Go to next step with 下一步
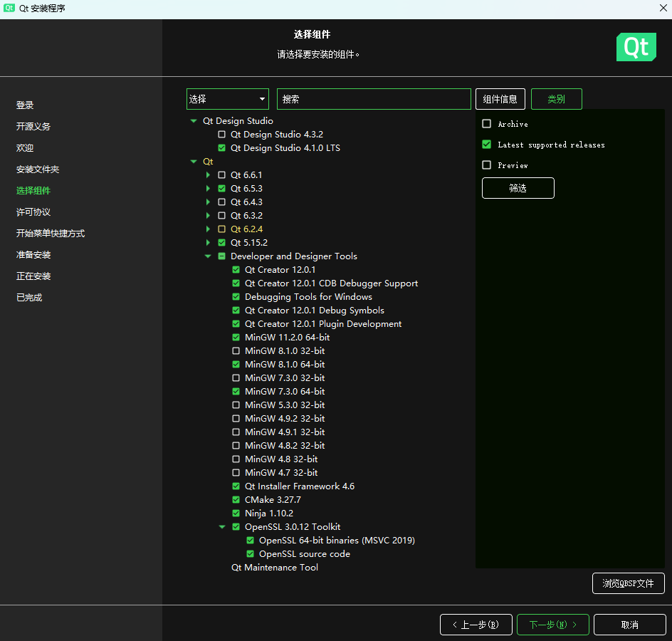The height and width of the screenshot is (641, 672). point(553,625)
